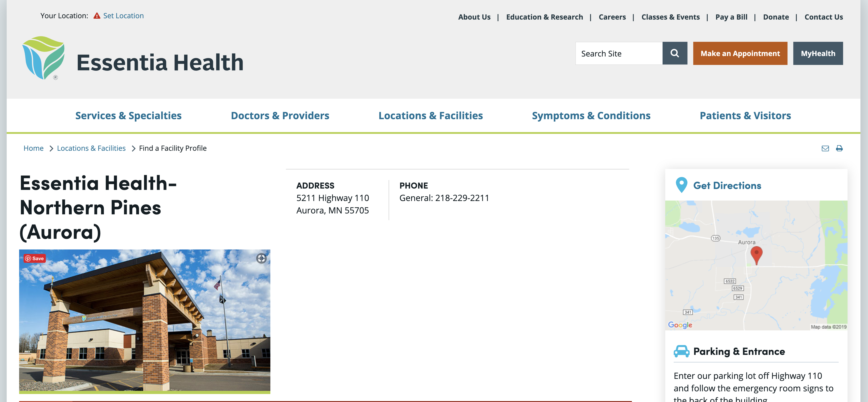Open Patients & Visitors menu
Screen dimensions: 868x402
[745, 116]
